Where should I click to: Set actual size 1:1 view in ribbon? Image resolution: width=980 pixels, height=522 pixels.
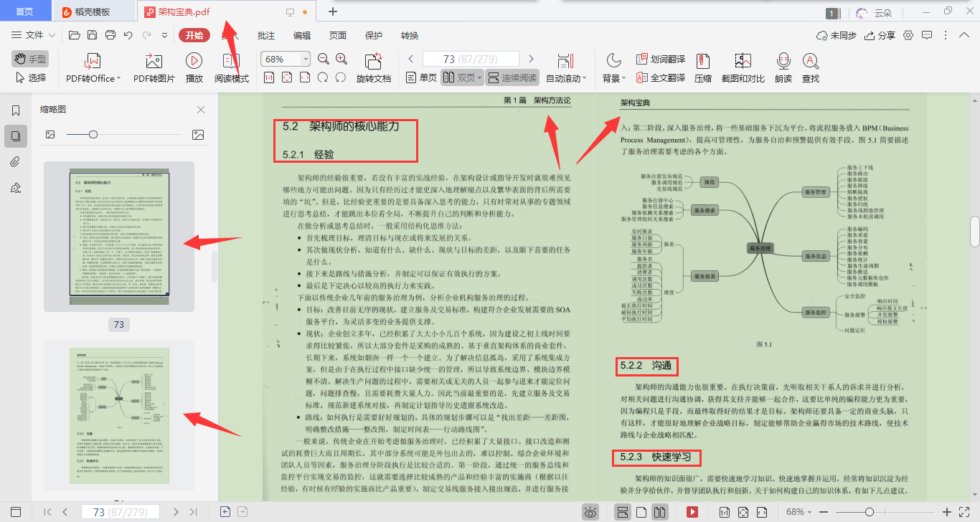tap(269, 77)
